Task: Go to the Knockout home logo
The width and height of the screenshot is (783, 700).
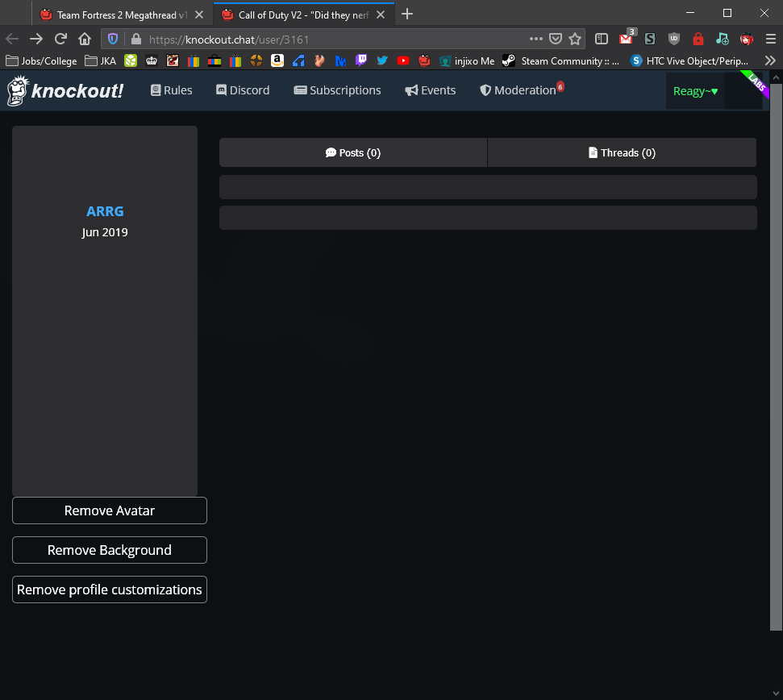Action: pos(65,90)
